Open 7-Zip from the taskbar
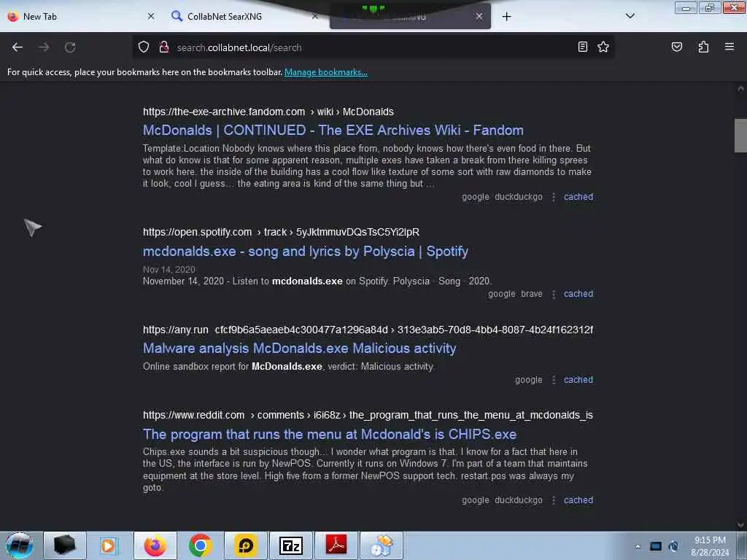The image size is (747, 560). 290,545
